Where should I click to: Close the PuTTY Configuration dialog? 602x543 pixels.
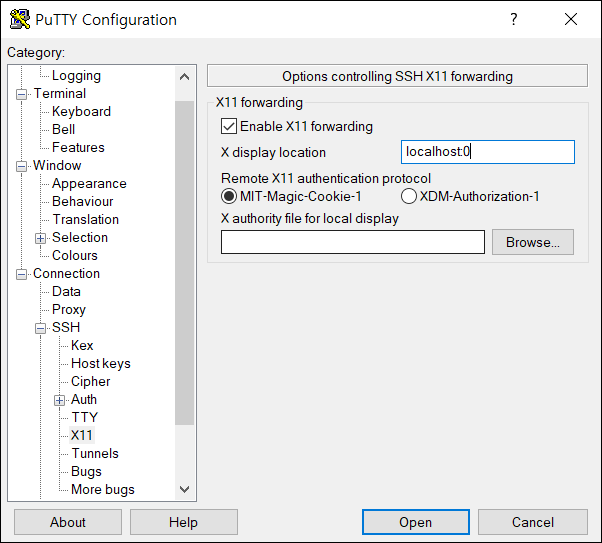tap(571, 19)
